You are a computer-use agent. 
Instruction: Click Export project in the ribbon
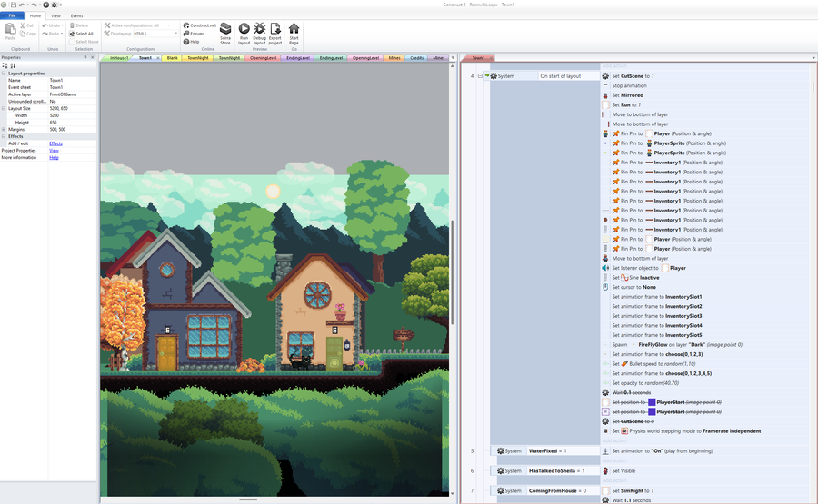coord(274,34)
